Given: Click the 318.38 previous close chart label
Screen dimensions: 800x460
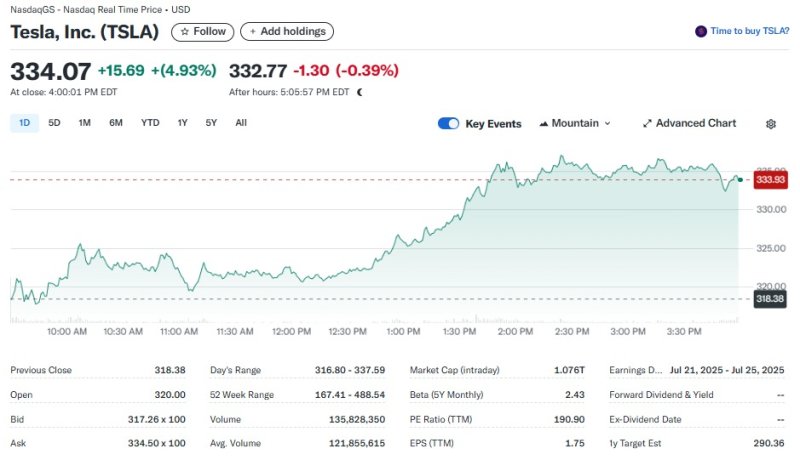Looking at the screenshot, I should pyautogui.click(x=770, y=298).
